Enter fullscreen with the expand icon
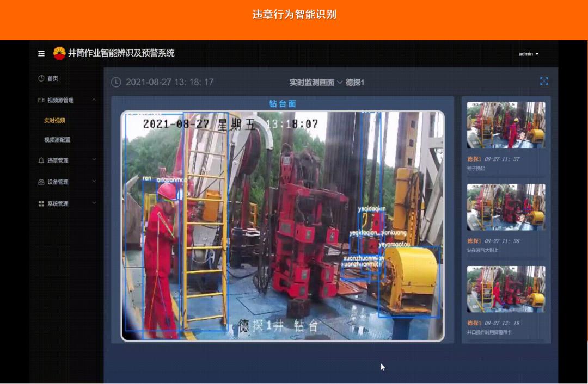 [x=544, y=81]
